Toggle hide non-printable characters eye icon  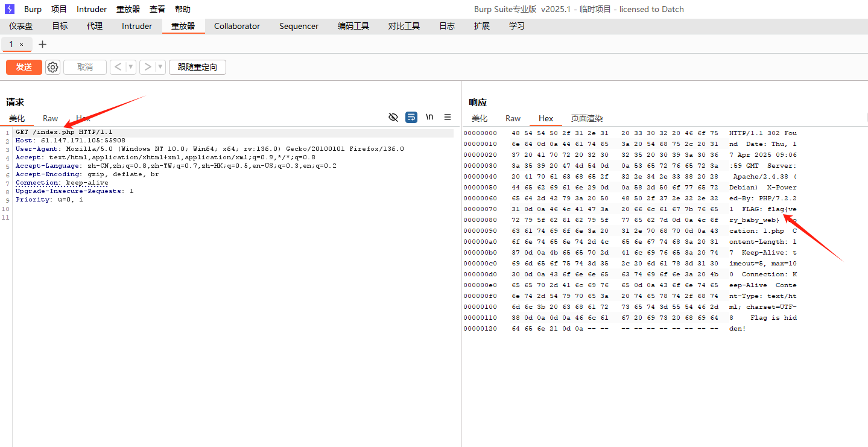click(x=393, y=117)
